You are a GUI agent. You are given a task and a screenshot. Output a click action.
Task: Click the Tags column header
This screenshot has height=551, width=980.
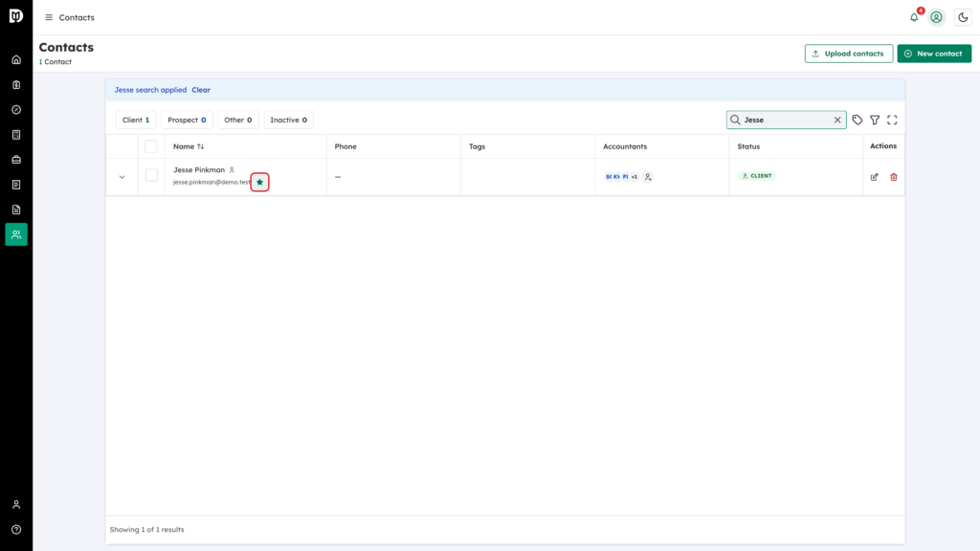[x=477, y=146]
